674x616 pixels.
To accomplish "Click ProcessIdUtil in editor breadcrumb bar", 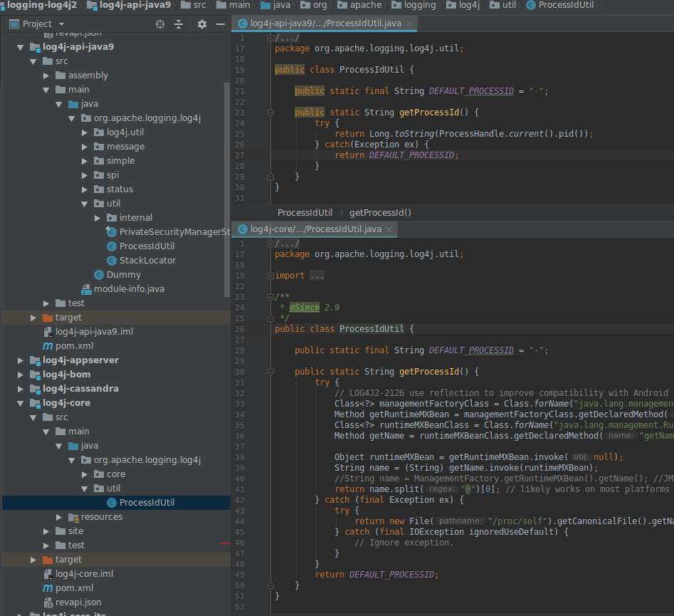I will coord(305,212).
